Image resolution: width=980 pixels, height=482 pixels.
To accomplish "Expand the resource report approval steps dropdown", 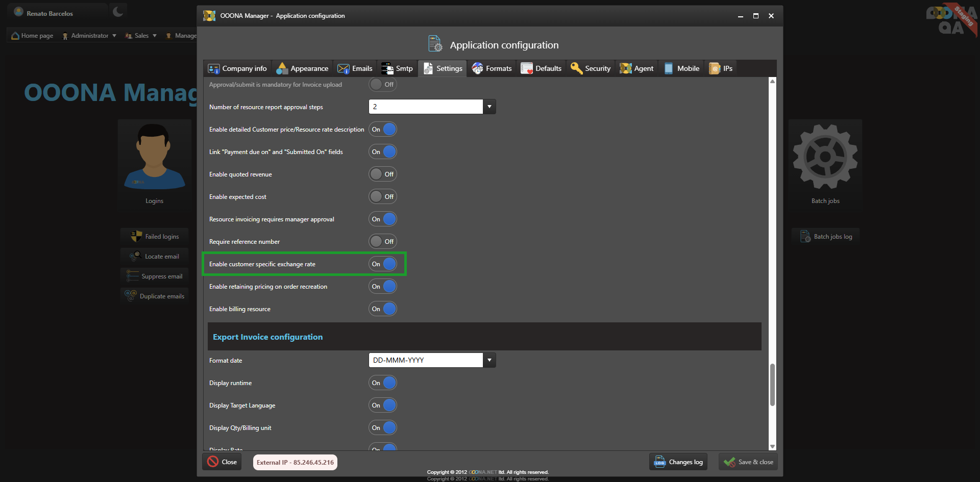I will point(489,107).
